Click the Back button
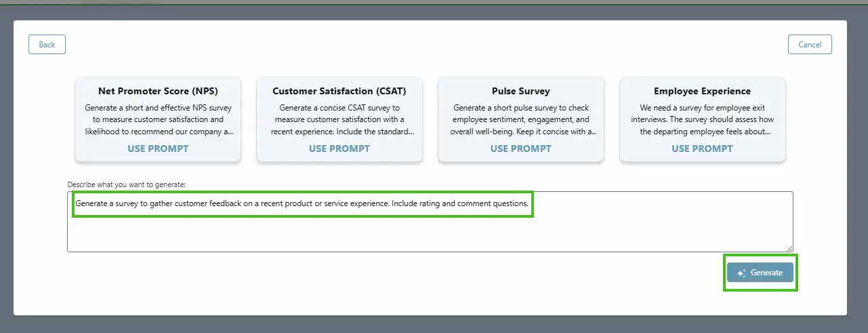Screen dimensions: 868x333 tap(47, 45)
